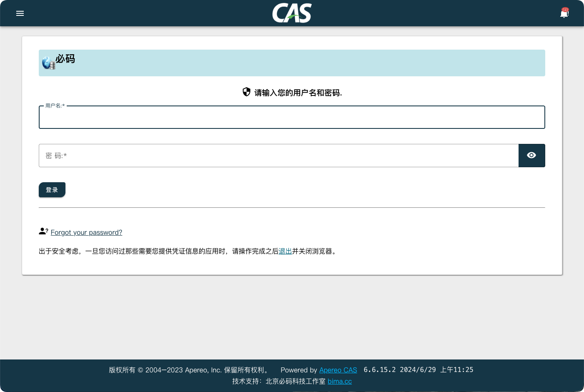Click the red notification count badge
This screenshot has height=392, width=584.
tap(566, 9)
